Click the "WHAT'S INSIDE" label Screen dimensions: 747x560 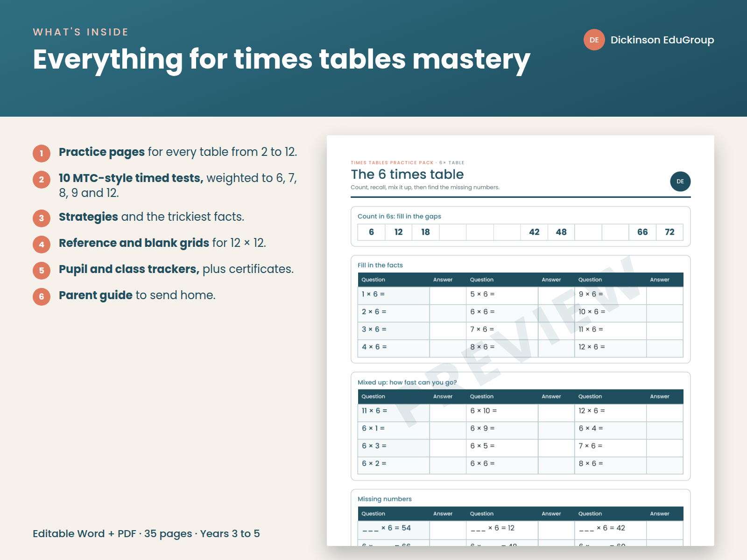click(x=81, y=32)
